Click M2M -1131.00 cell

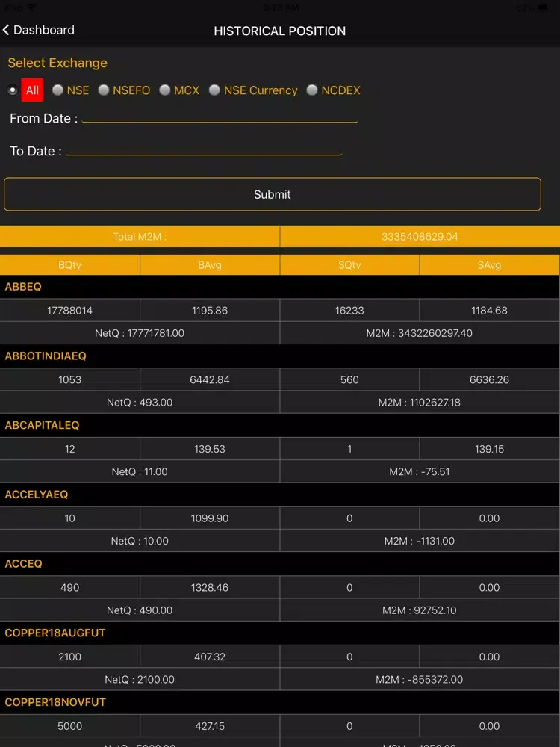tap(420, 541)
